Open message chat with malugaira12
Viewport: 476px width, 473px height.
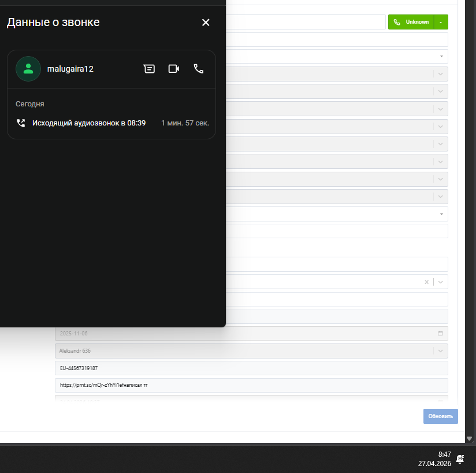click(x=149, y=69)
